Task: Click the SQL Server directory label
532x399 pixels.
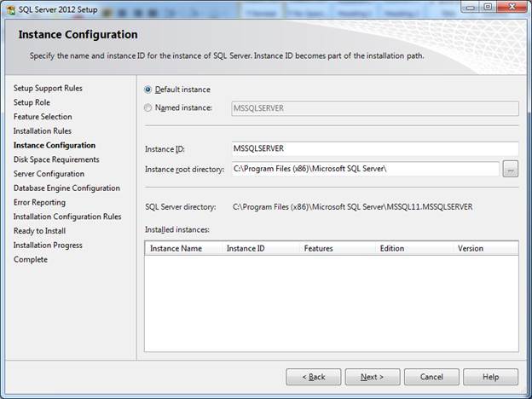Action: pyautogui.click(x=181, y=207)
